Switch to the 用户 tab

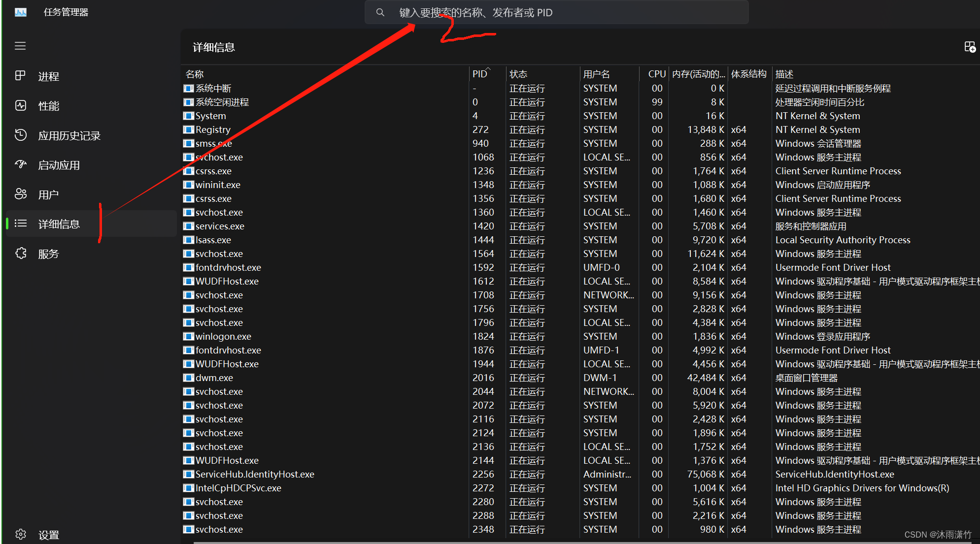tap(91, 194)
